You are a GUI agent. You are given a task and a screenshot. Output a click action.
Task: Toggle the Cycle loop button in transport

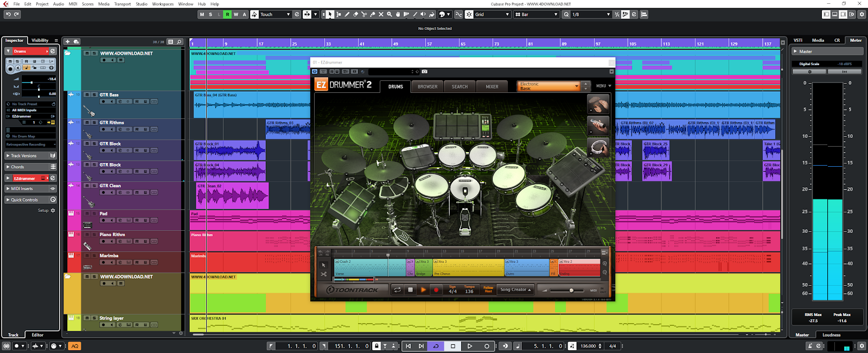coord(436,346)
